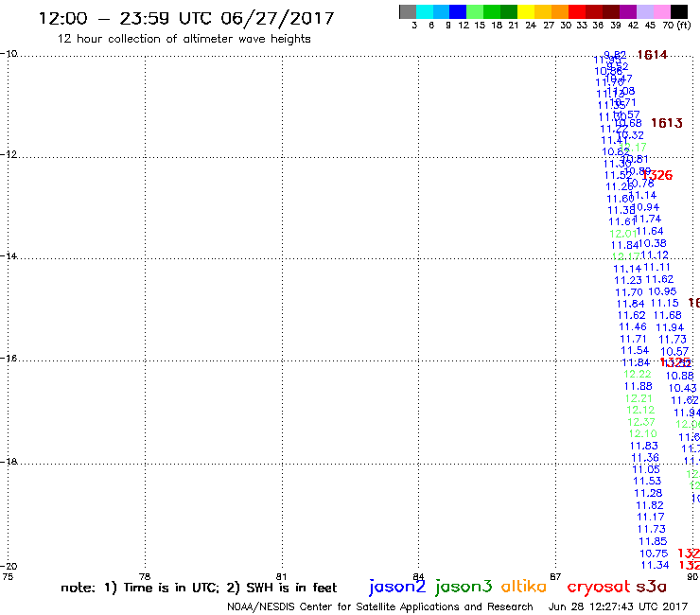Pick the light green swatch in the legend bar
This screenshot has height=615, width=700.
475,11
